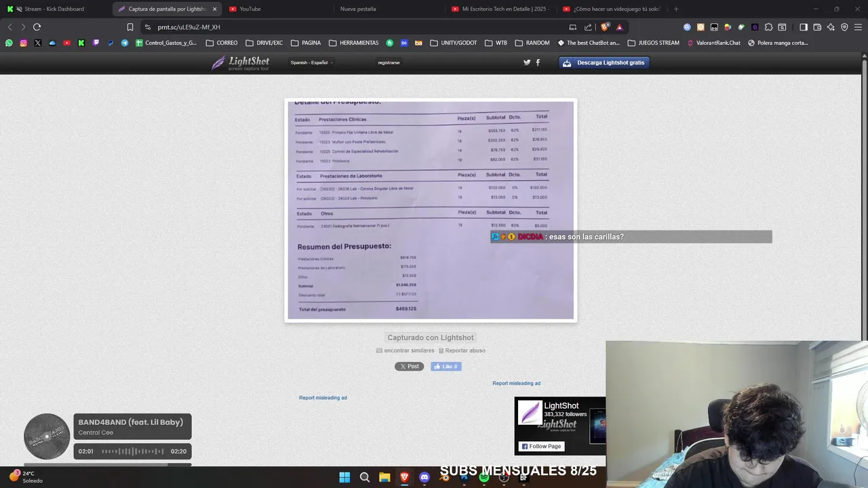Open The best ChatBot bookmark
The height and width of the screenshot is (488, 868).
click(589, 43)
